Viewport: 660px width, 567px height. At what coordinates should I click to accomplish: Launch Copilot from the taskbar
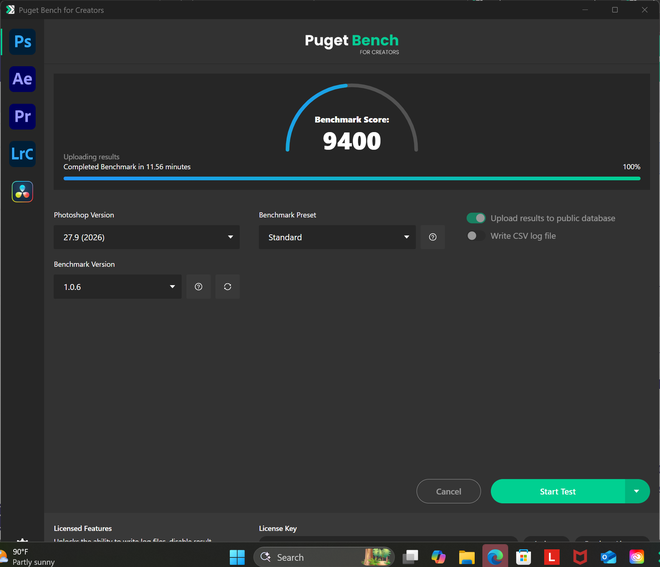click(x=438, y=557)
